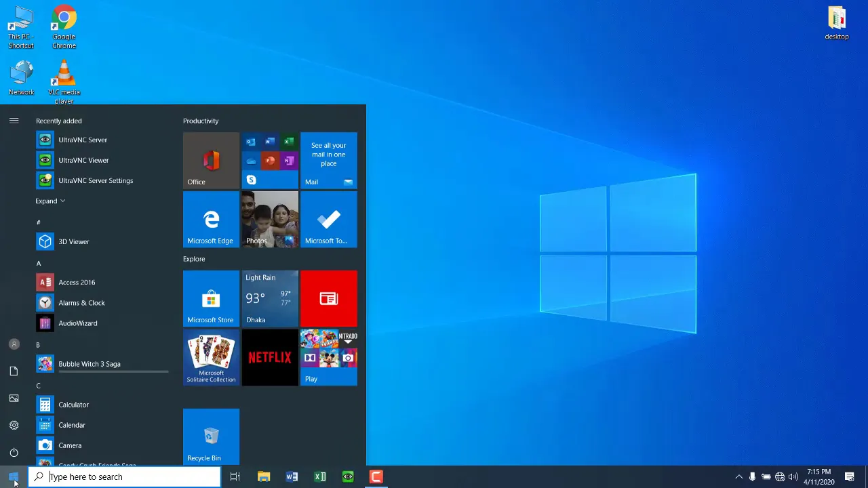
Task: Open the red News tile
Action: [x=329, y=298]
